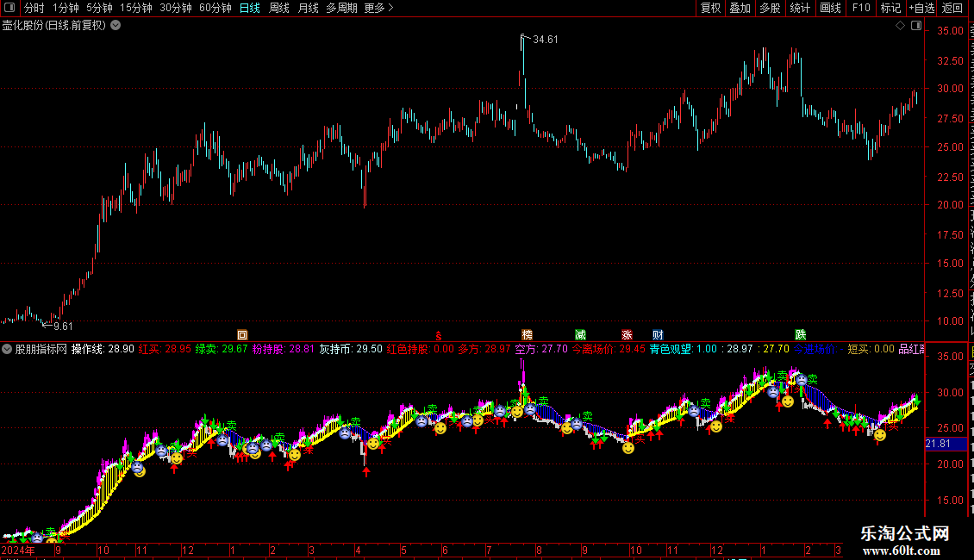Click the 9.61 low price label

[63, 327]
